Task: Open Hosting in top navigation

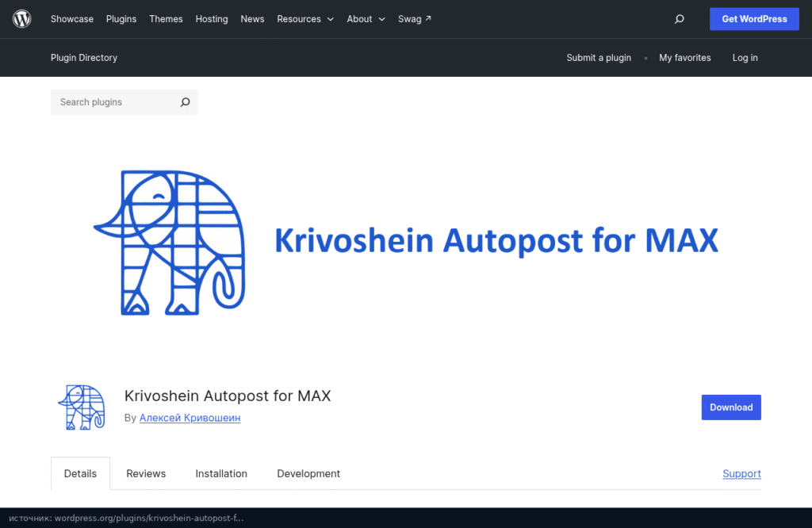Action: click(211, 19)
